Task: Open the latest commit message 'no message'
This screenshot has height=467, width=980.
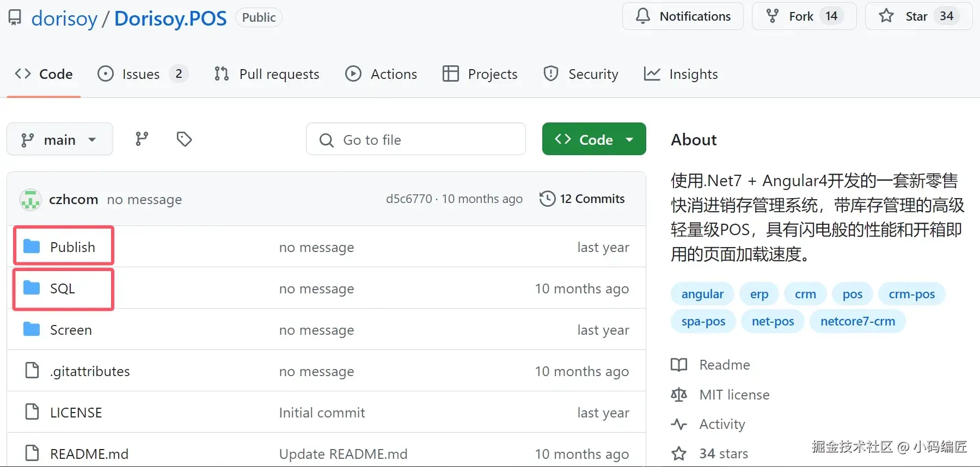Action: pos(144,200)
